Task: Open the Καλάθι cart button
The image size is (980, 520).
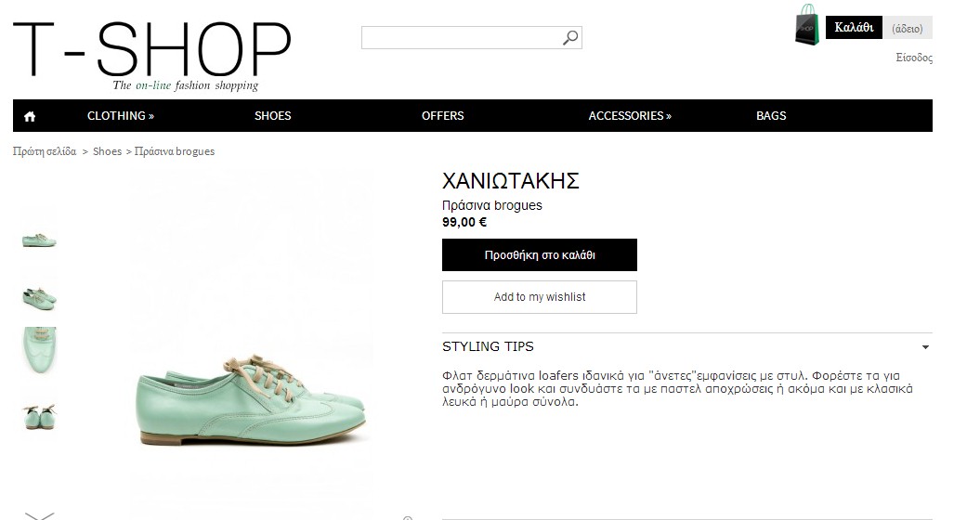Action: pyautogui.click(x=854, y=28)
